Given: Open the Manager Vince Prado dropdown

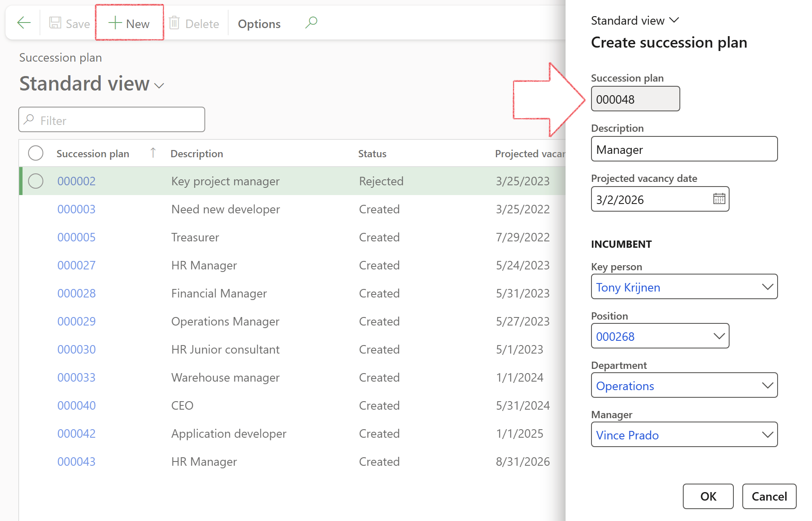Looking at the screenshot, I should click(x=767, y=435).
